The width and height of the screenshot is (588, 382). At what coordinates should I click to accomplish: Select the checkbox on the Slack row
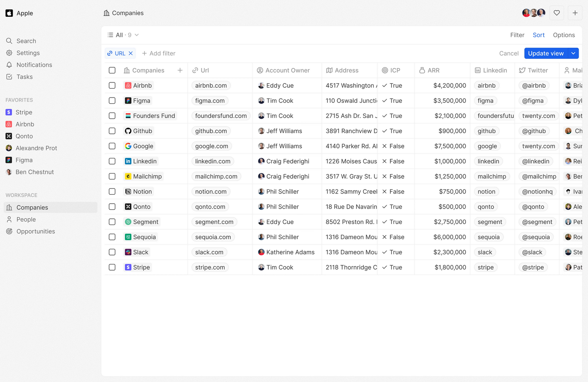112,252
